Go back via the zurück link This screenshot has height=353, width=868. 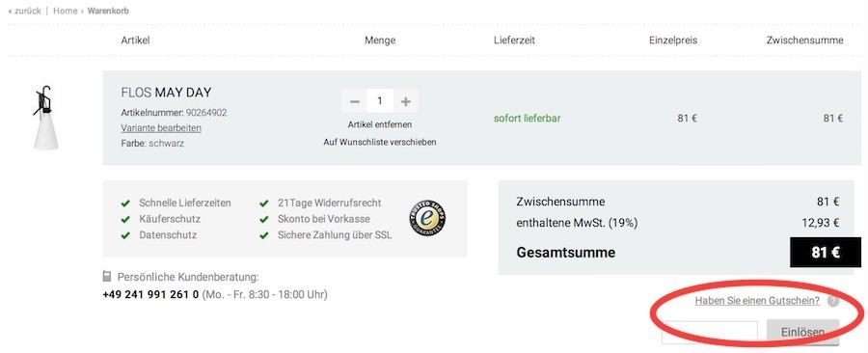[24, 11]
